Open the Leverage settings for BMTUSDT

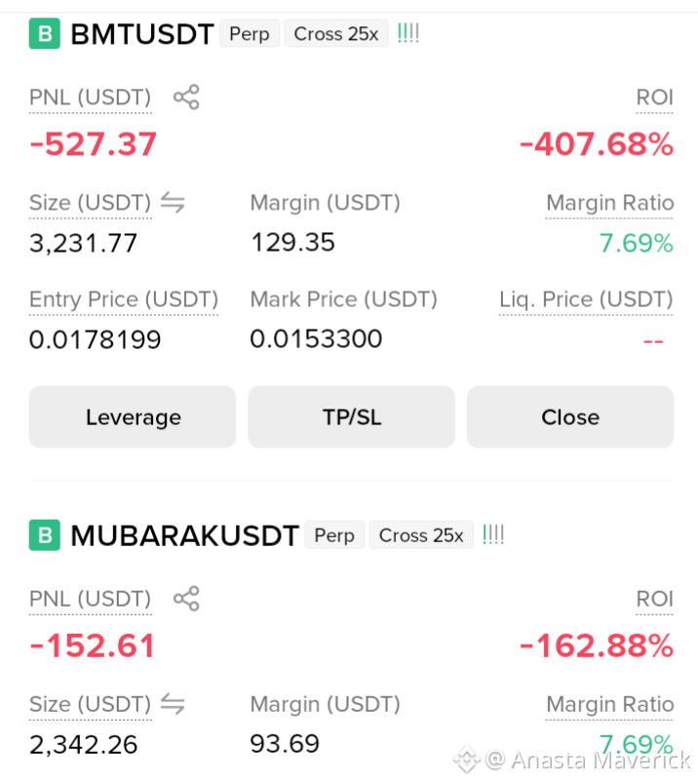pyautogui.click(x=133, y=417)
